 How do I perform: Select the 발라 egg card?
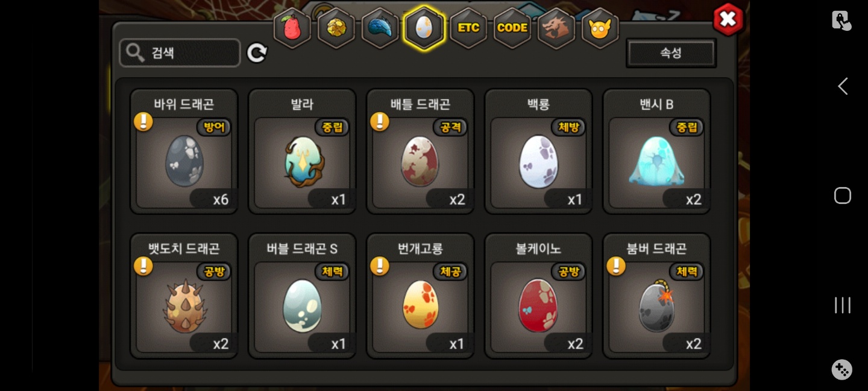(x=303, y=151)
